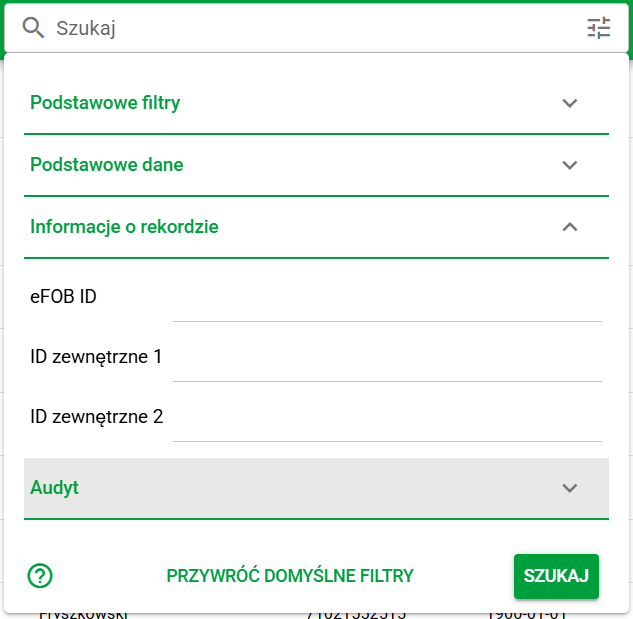The height and width of the screenshot is (619, 633).
Task: Click the ID zewnętrzne 2 label text
Action: coord(96,417)
